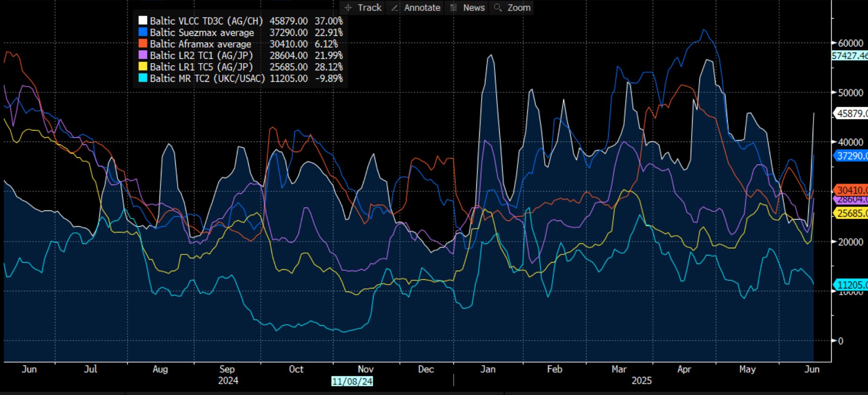Click the News list icon
Viewport: 868px width, 395px height.
[453, 8]
